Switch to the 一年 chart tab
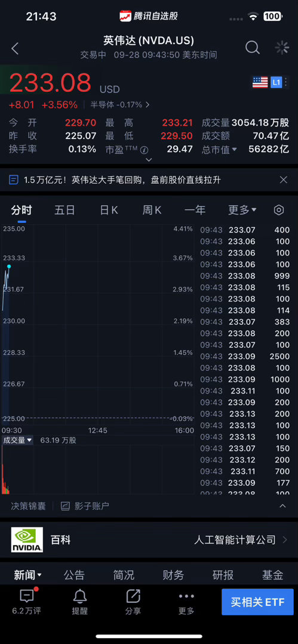This screenshot has width=298, height=644. 195,210
